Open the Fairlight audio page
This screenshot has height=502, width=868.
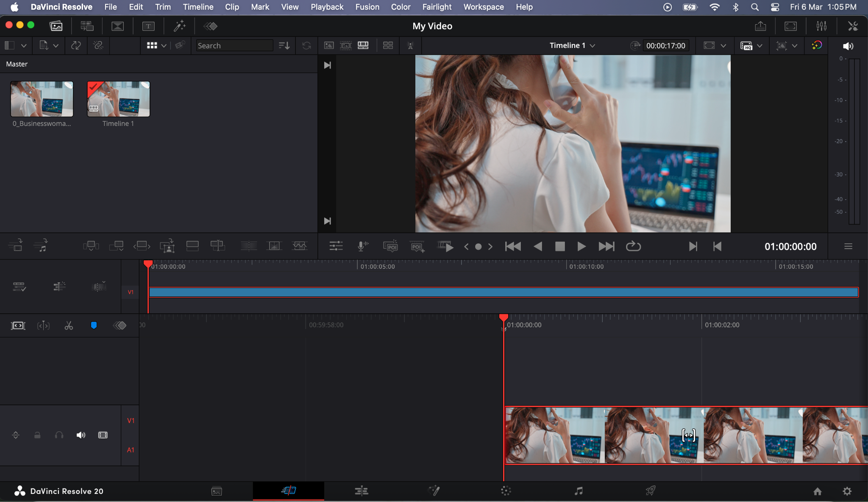[579, 491]
